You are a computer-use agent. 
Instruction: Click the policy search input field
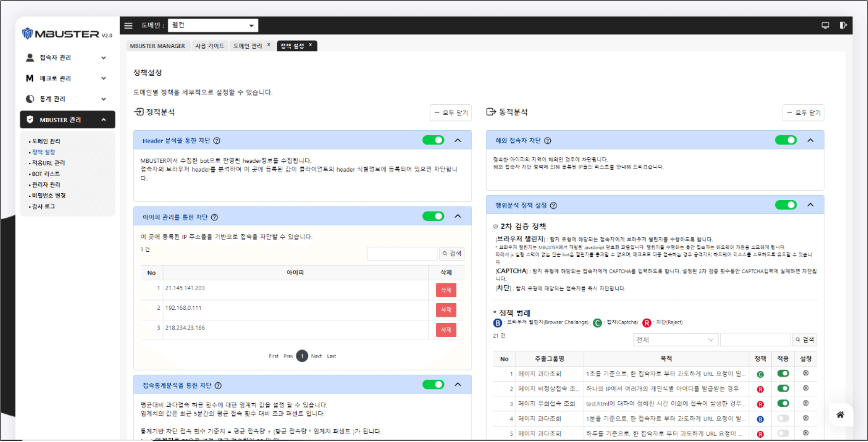(755, 340)
